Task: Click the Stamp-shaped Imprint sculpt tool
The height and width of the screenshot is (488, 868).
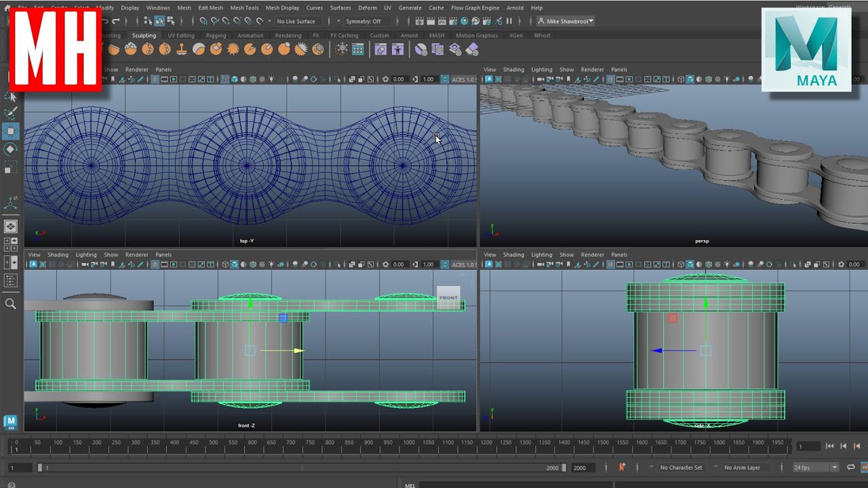Action: [182, 49]
